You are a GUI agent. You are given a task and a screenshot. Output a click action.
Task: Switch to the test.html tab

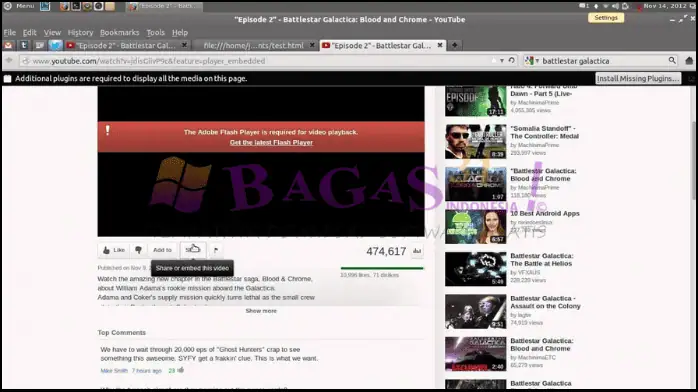(x=253, y=45)
